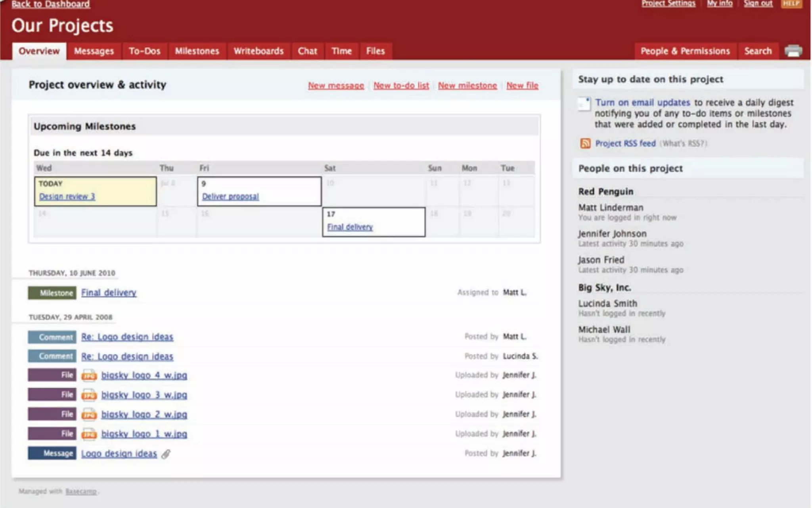Screen dimensions: 812x508
Task: Click the Back to Dashboard link
Action: tap(51, 4)
